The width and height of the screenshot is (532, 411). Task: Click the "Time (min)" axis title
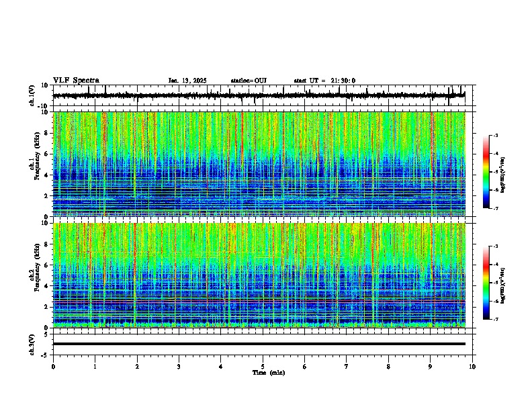click(x=269, y=373)
